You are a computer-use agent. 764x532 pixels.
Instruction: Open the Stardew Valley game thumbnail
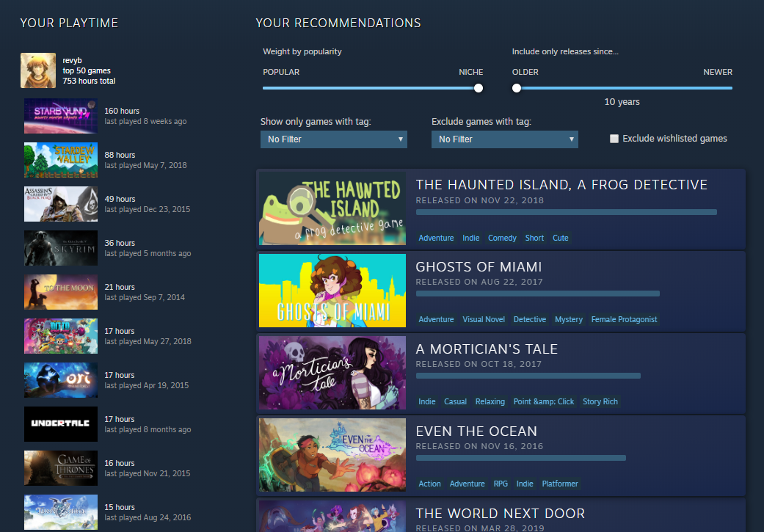(x=61, y=160)
